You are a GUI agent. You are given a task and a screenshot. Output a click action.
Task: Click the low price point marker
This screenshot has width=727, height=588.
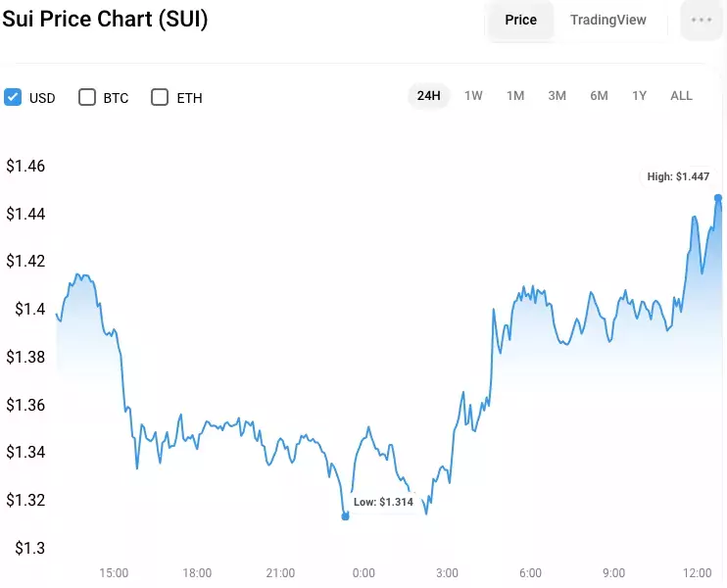(345, 516)
